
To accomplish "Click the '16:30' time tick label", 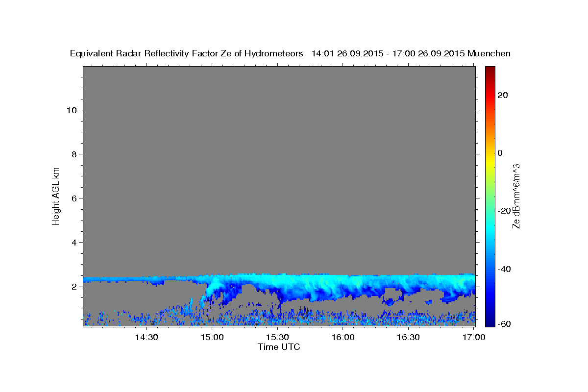I will tap(408, 337).
